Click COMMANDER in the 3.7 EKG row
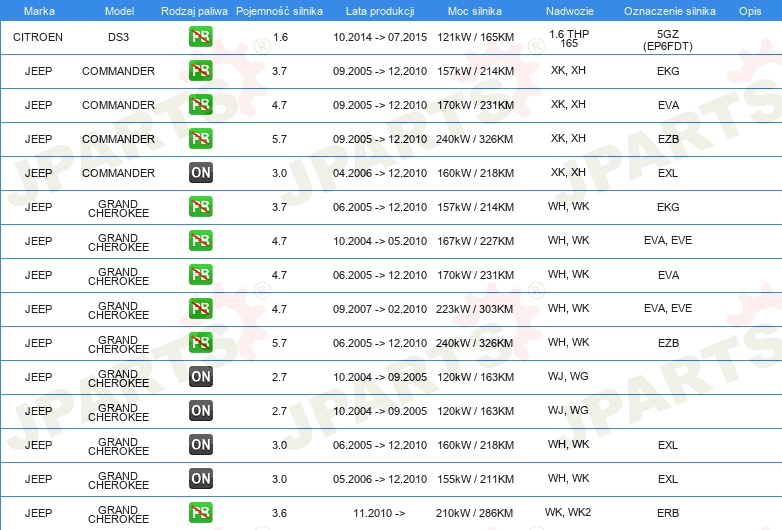 (119, 71)
